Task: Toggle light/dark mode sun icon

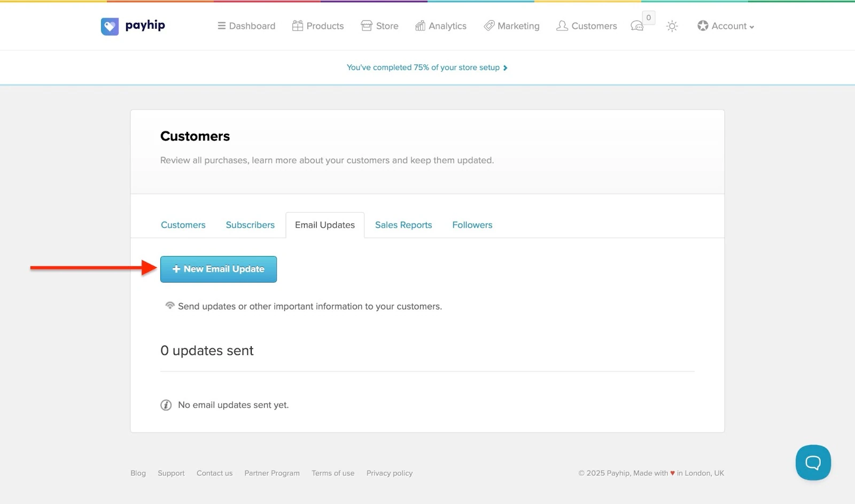Action: (x=672, y=26)
